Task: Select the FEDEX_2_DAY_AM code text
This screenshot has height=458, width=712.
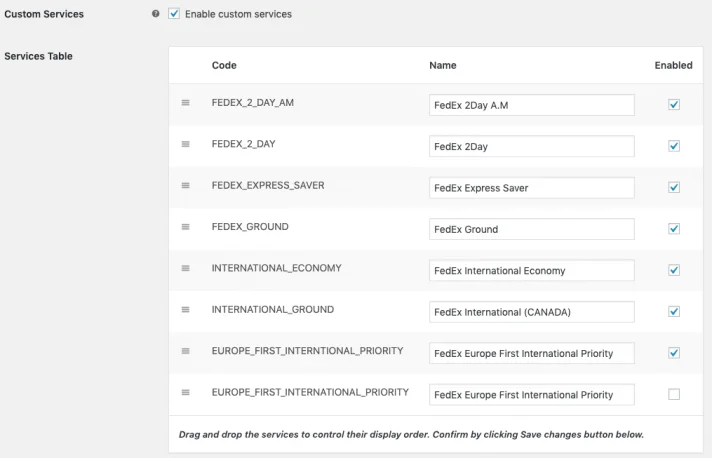Action: pyautogui.click(x=252, y=103)
